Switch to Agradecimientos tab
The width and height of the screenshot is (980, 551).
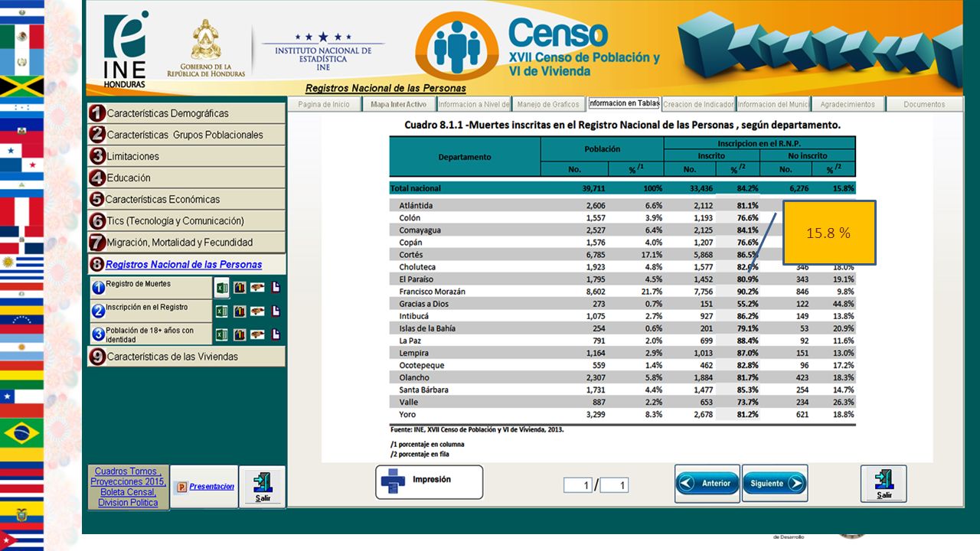(x=847, y=104)
